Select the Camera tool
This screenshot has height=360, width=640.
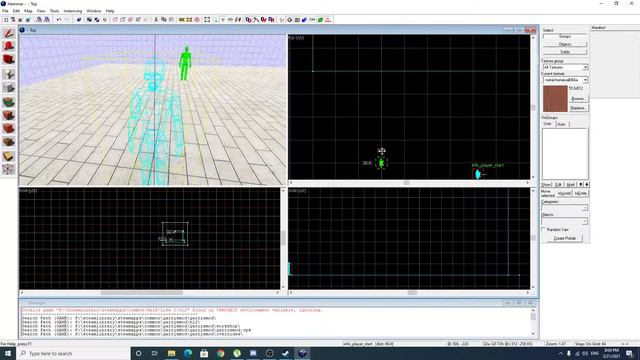[9, 60]
